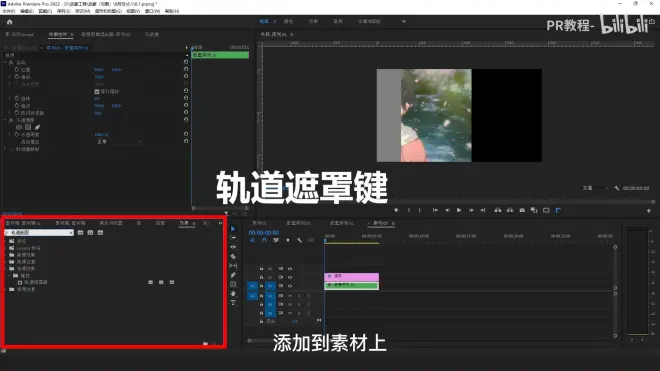Mute audio track A1

(290, 296)
